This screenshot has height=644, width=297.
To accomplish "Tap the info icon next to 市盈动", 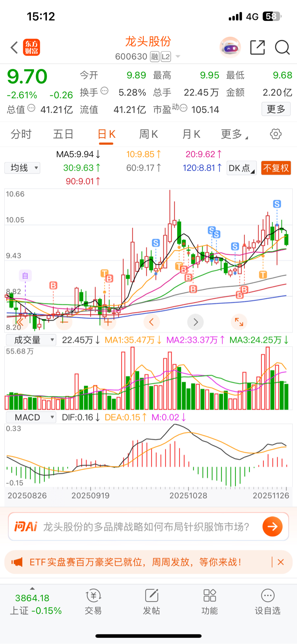I will point(184,108).
